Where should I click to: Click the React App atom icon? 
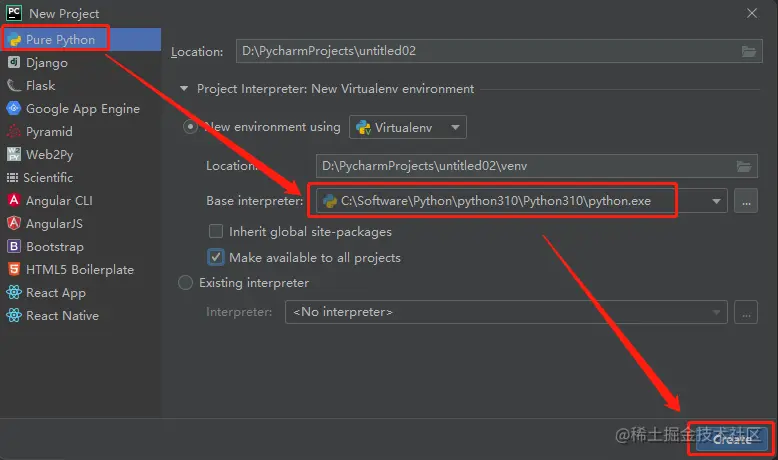coord(14,292)
